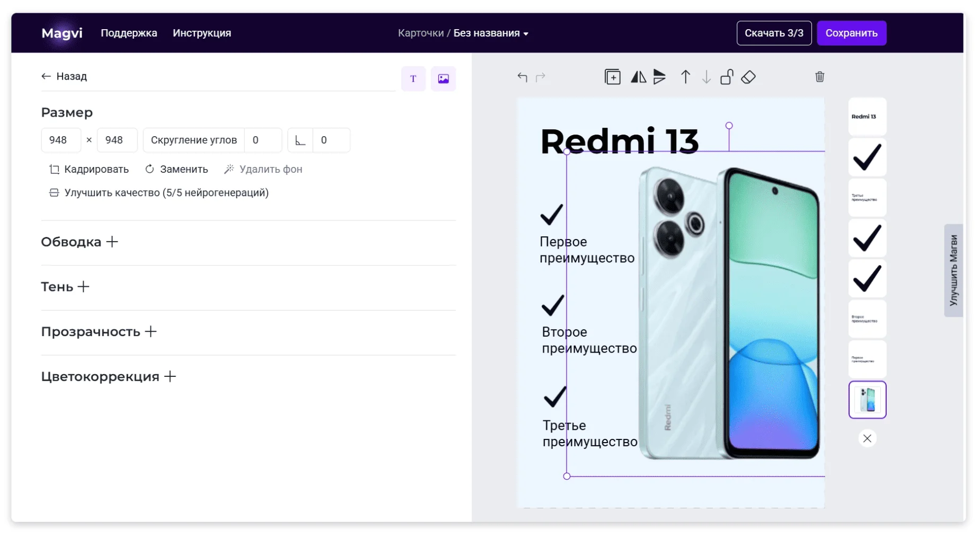Click Удалить фон to remove background
This screenshot has width=980, height=538.
pos(263,169)
